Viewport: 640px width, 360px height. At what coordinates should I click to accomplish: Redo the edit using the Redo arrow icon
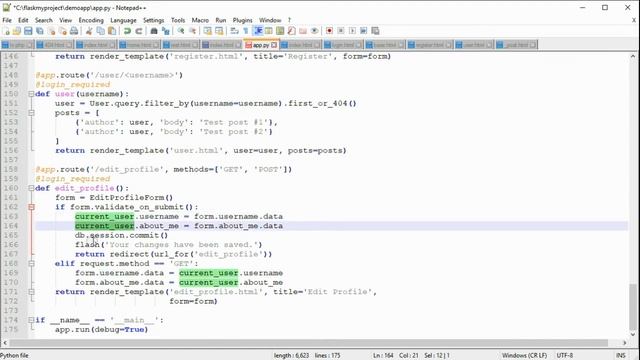point(139,31)
